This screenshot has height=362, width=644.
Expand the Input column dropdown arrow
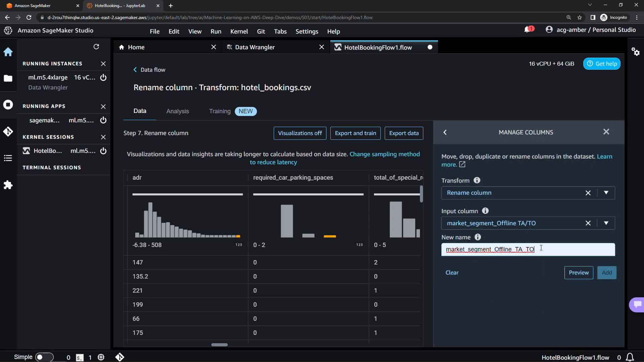click(606, 223)
